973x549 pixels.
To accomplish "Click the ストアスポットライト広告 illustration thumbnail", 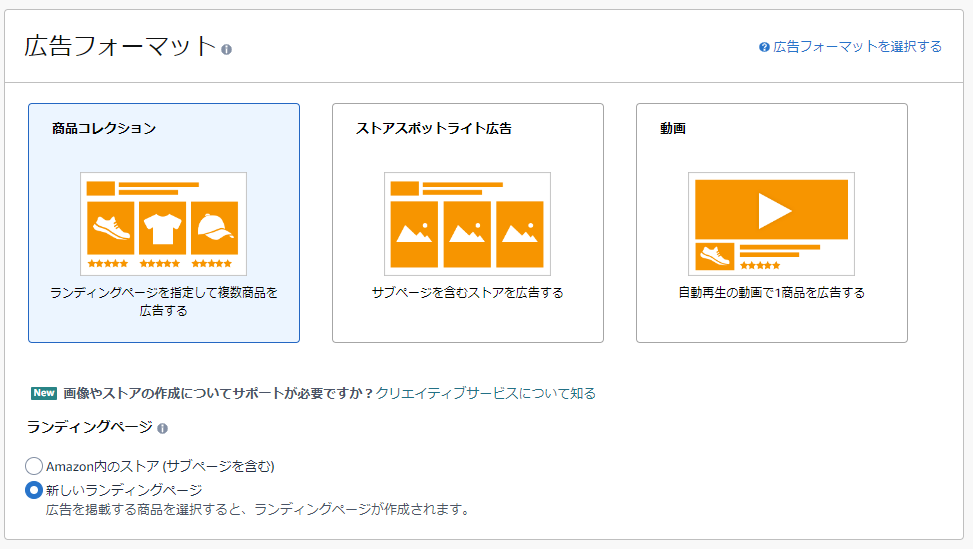I will click(x=467, y=224).
